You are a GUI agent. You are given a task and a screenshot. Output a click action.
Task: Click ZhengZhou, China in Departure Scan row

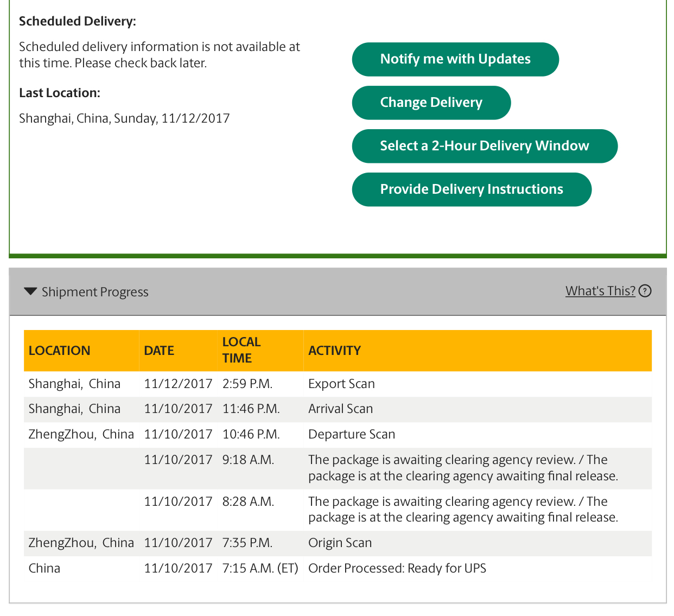pos(81,434)
